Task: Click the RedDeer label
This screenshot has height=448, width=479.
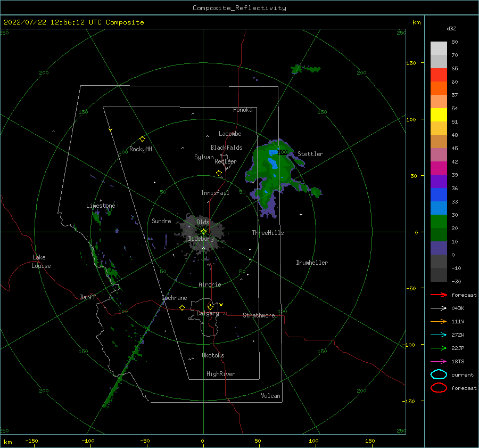Action: 226,161
